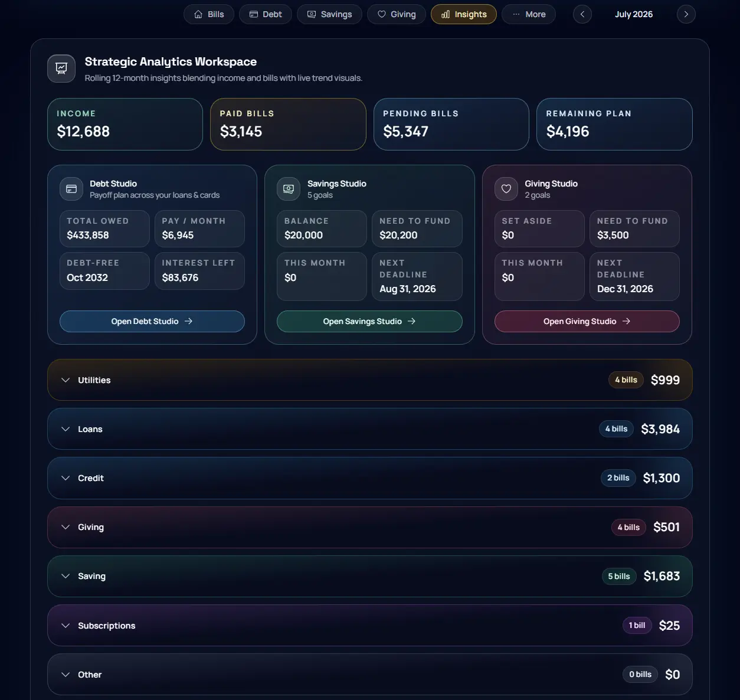The width and height of the screenshot is (740, 700).
Task: Click the Debt Studio title text
Action: point(113,184)
